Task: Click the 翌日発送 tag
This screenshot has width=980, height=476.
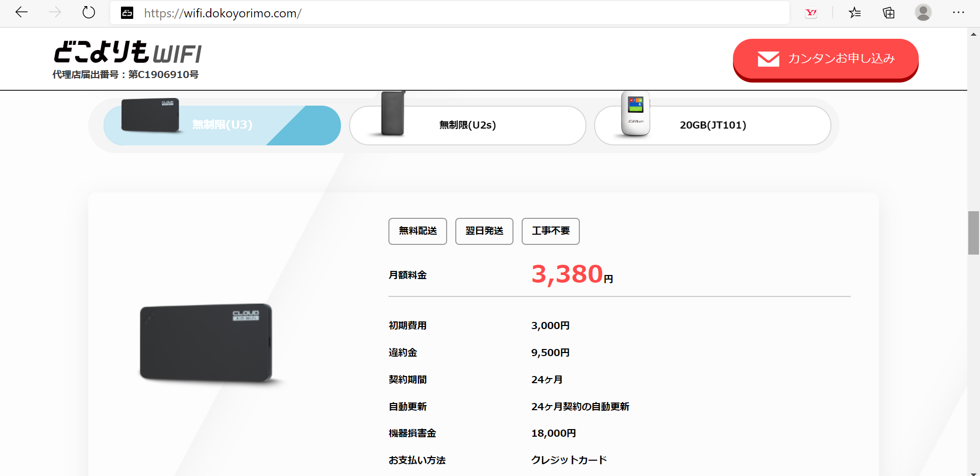Action: (484, 231)
